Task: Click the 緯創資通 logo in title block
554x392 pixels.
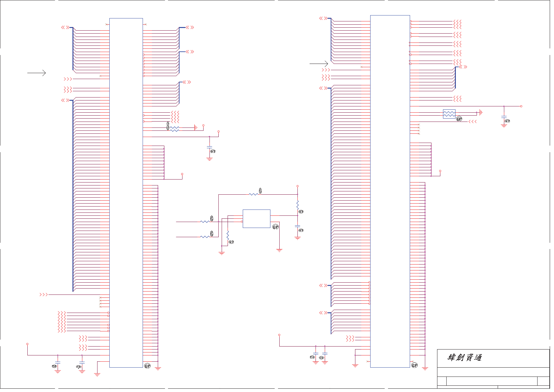Action: pyautogui.click(x=465, y=357)
